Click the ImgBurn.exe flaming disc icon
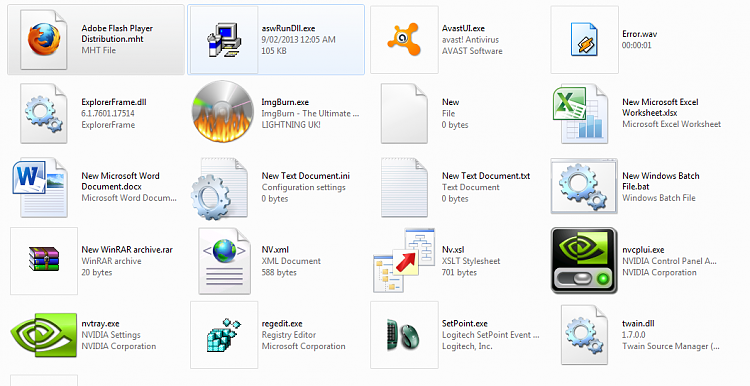750x386 pixels. (x=223, y=111)
